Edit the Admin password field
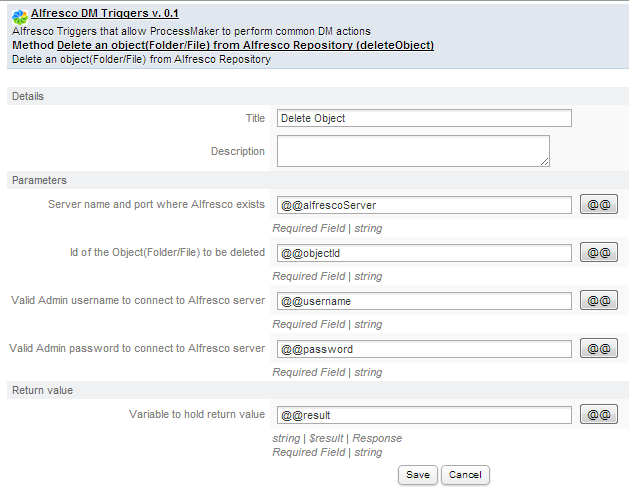The image size is (629, 493). (423, 349)
